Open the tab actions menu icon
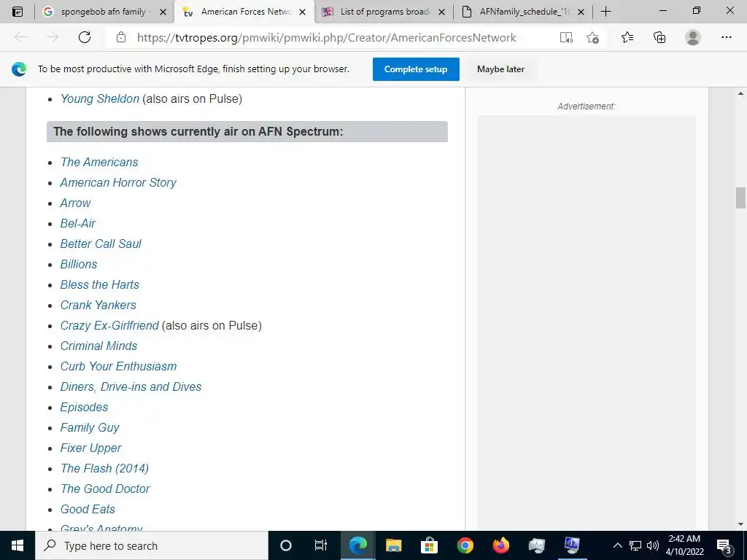This screenshot has width=747, height=560. tap(18, 12)
